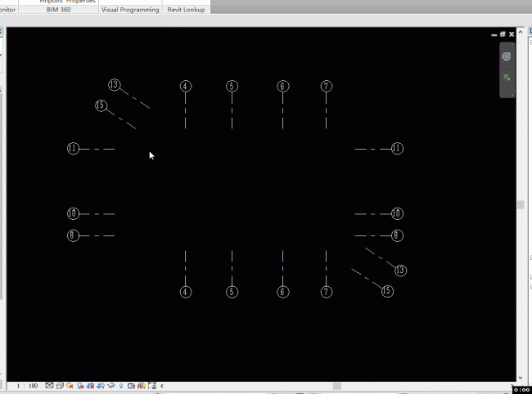Click the vertical scrollbar thumb on right
Image resolution: width=532 pixels, height=394 pixels.
pyautogui.click(x=520, y=205)
